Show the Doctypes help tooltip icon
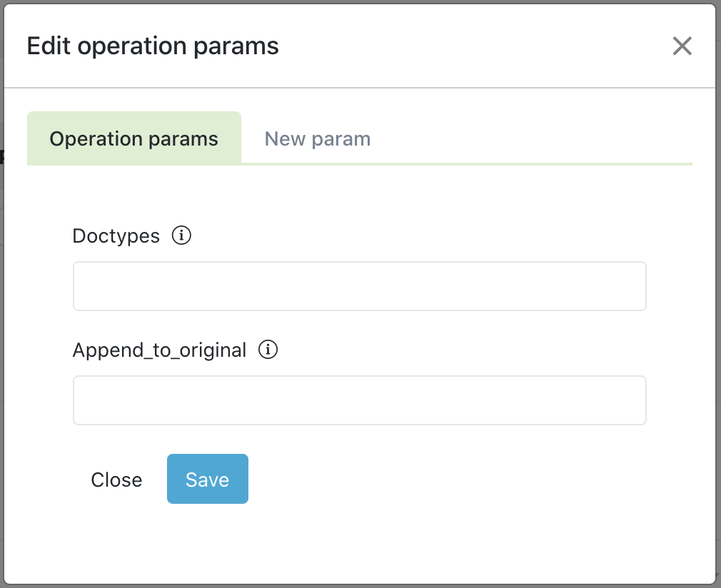This screenshot has height=588, width=721. [182, 235]
